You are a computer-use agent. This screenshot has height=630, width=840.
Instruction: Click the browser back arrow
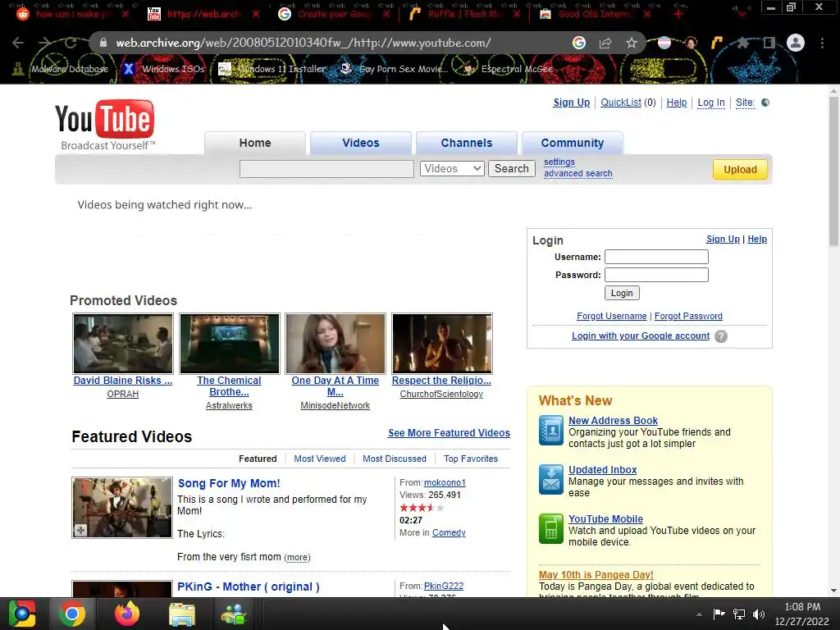[x=18, y=43]
